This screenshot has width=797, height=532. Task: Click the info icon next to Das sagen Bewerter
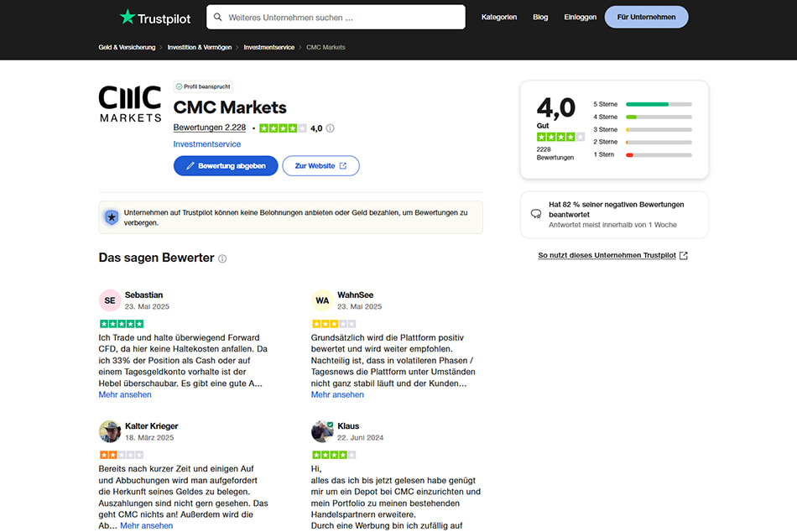[x=222, y=259]
